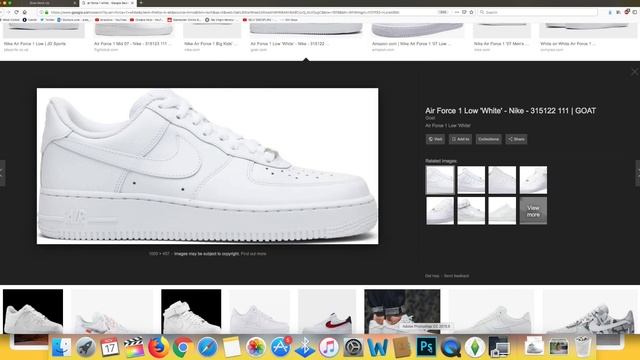Select fourth related image thumbnail in top row
The image size is (640, 360).
[x=533, y=180]
